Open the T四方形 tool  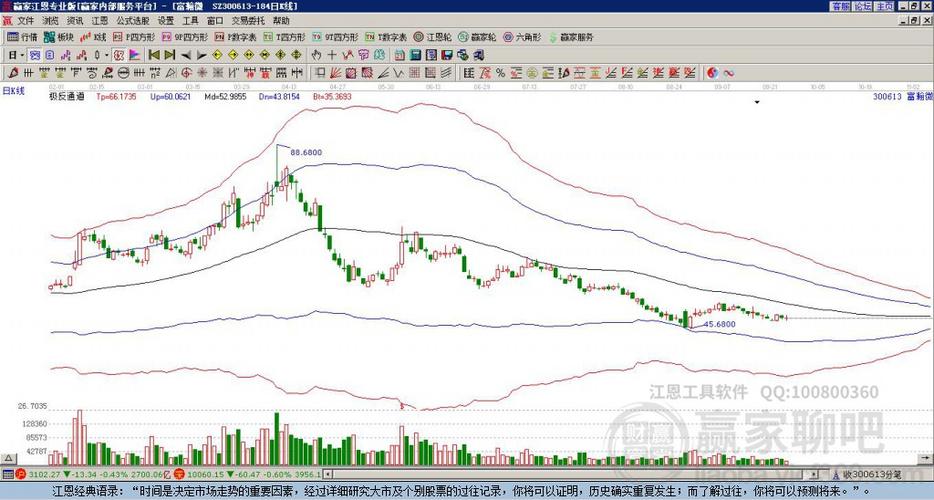point(284,37)
